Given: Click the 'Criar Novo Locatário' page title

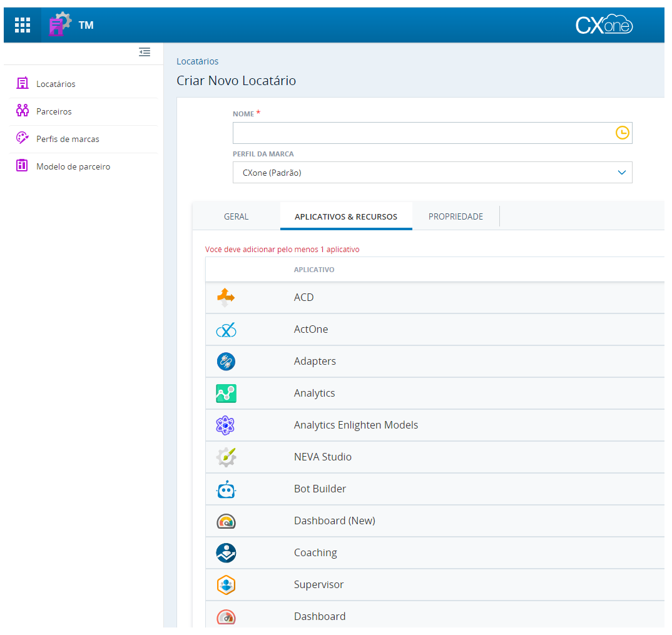Looking at the screenshot, I should [x=236, y=81].
